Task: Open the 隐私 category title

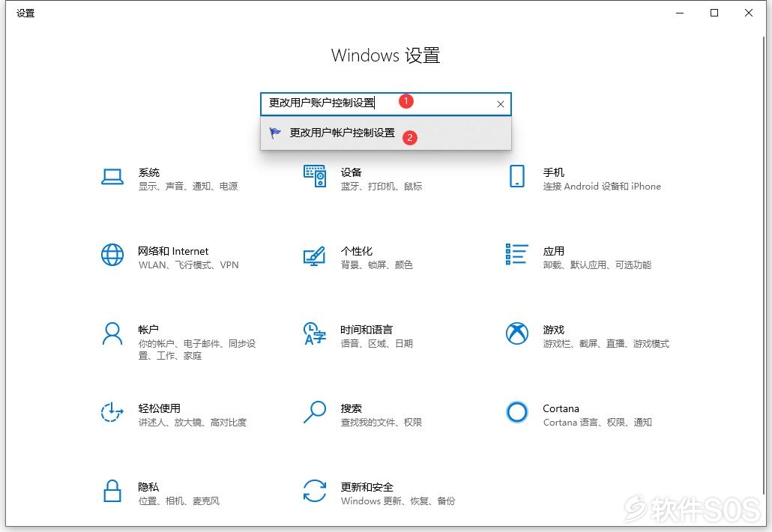Action: 148,487
